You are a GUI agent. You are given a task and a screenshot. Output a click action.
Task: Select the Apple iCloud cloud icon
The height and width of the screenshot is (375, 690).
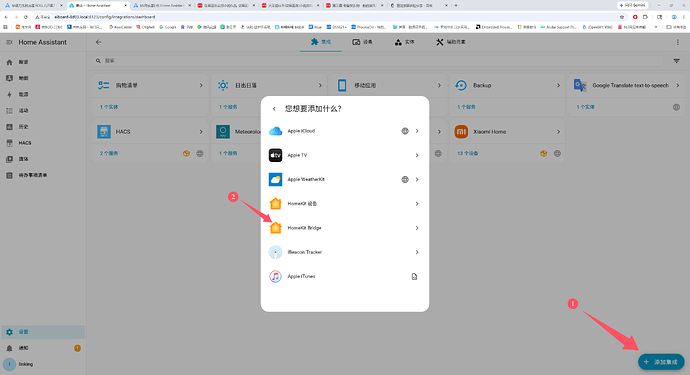275,131
